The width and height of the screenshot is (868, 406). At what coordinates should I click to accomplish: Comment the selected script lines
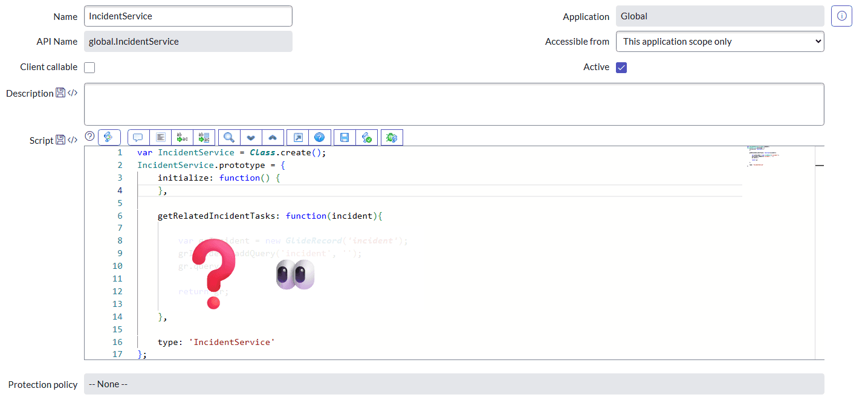(x=138, y=137)
